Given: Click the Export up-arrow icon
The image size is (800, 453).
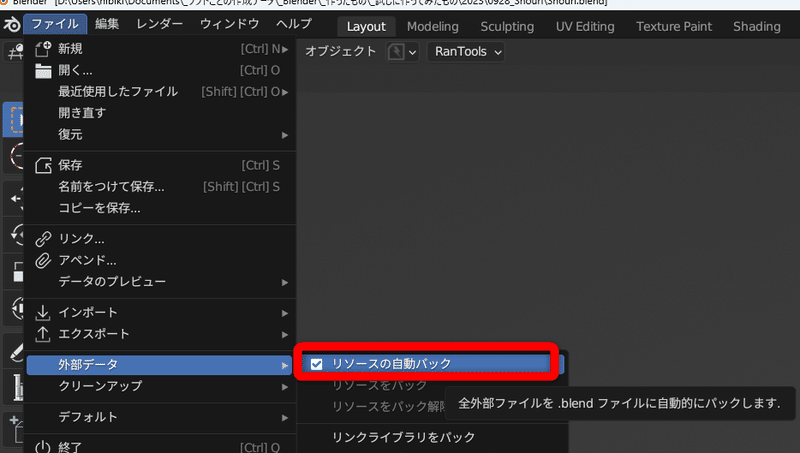Looking at the screenshot, I should pos(43,334).
